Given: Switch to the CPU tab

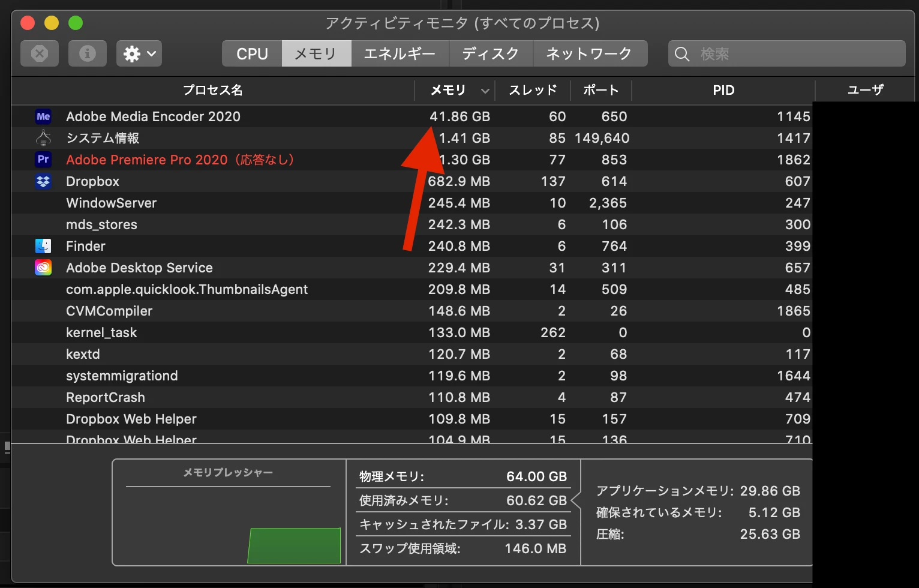Looking at the screenshot, I should coord(252,53).
